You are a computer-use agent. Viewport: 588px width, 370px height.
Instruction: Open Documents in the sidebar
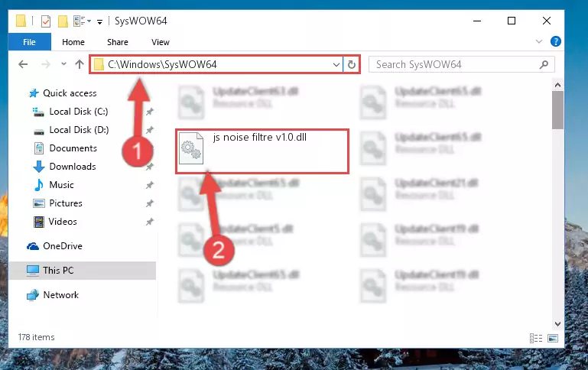point(73,148)
